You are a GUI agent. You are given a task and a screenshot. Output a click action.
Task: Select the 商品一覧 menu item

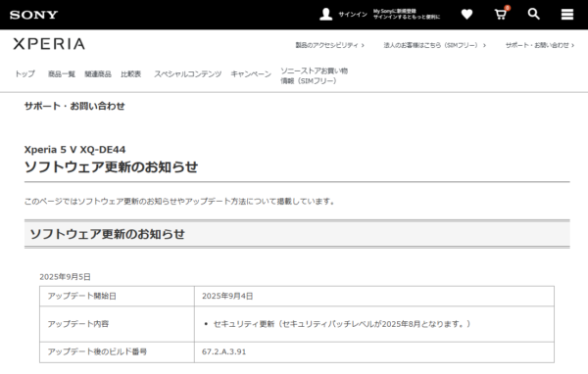coord(62,73)
